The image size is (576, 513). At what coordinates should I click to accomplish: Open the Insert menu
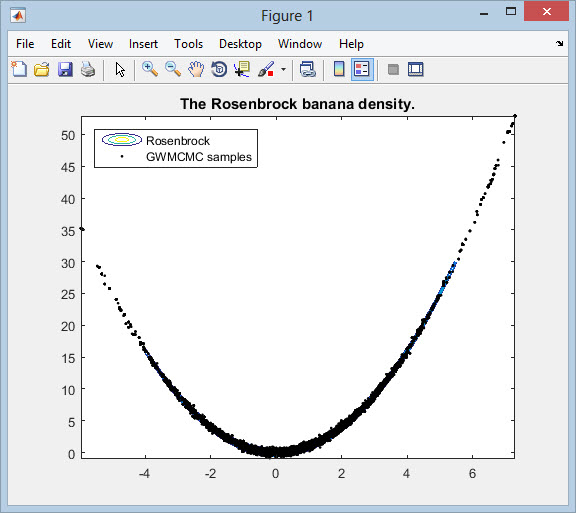click(x=143, y=44)
